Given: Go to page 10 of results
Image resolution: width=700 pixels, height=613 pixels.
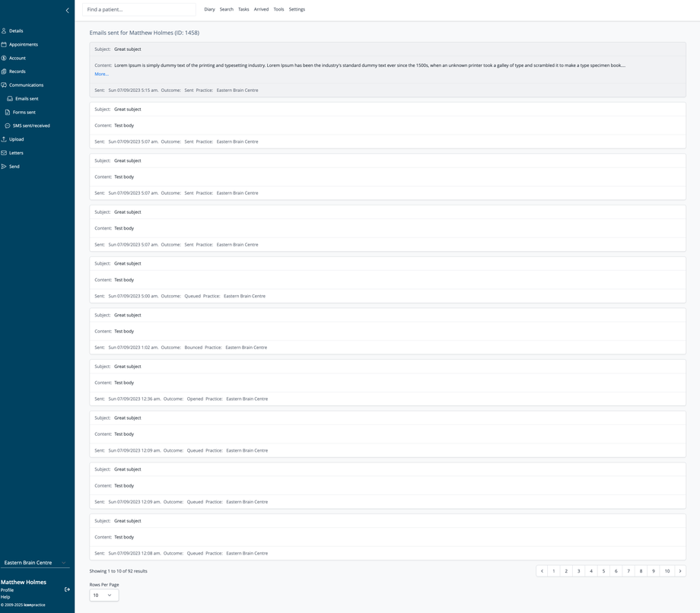Looking at the screenshot, I should 667,571.
